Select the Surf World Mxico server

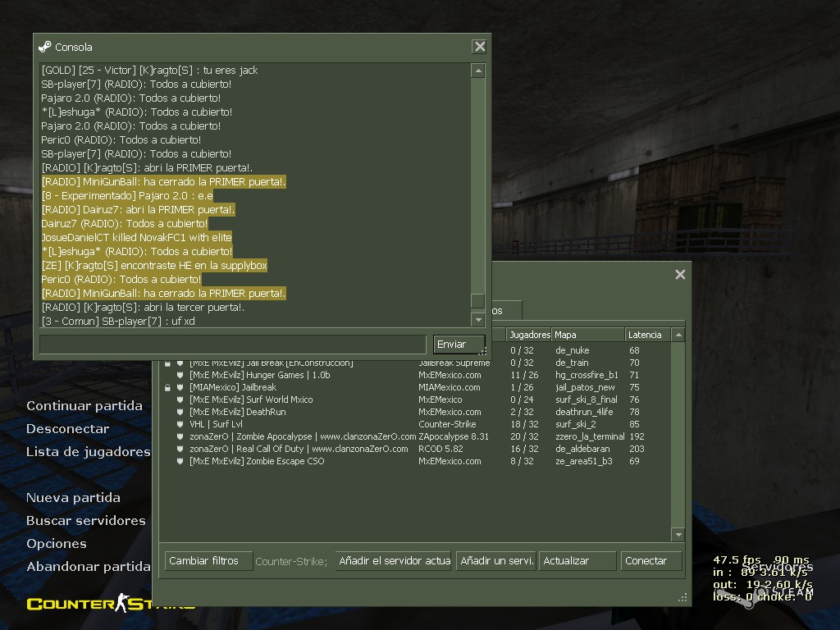[x=415, y=399]
